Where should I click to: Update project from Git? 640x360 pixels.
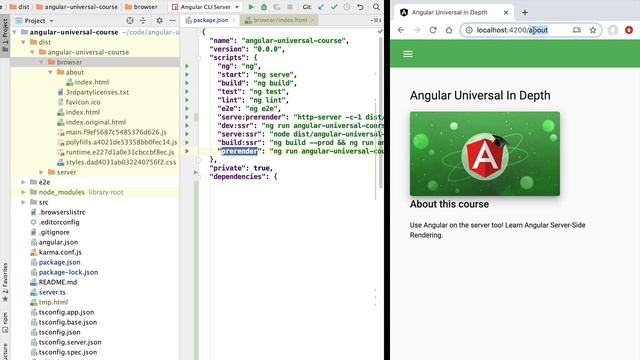click(x=321, y=7)
